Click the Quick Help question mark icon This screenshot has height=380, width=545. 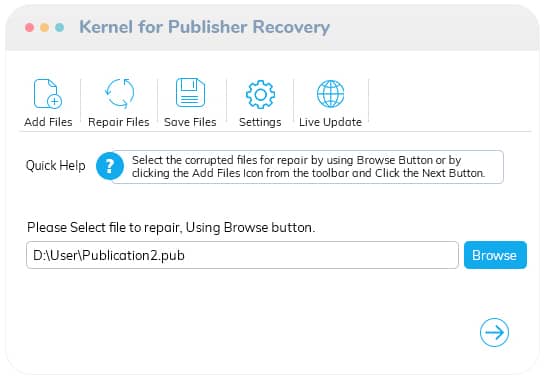click(110, 166)
